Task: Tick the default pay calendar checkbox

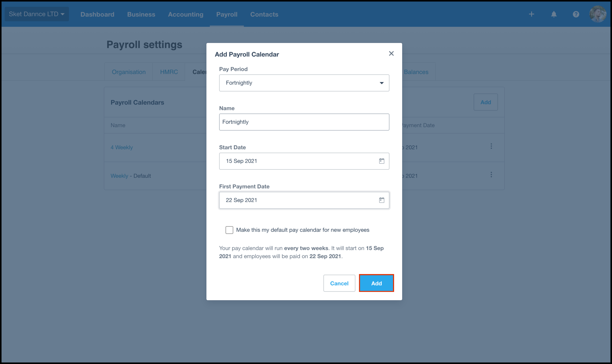Action: [229, 230]
